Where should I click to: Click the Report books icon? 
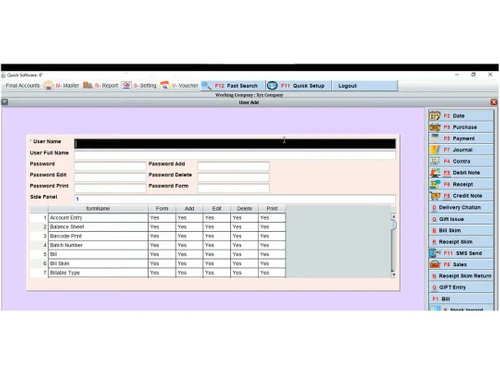point(88,85)
